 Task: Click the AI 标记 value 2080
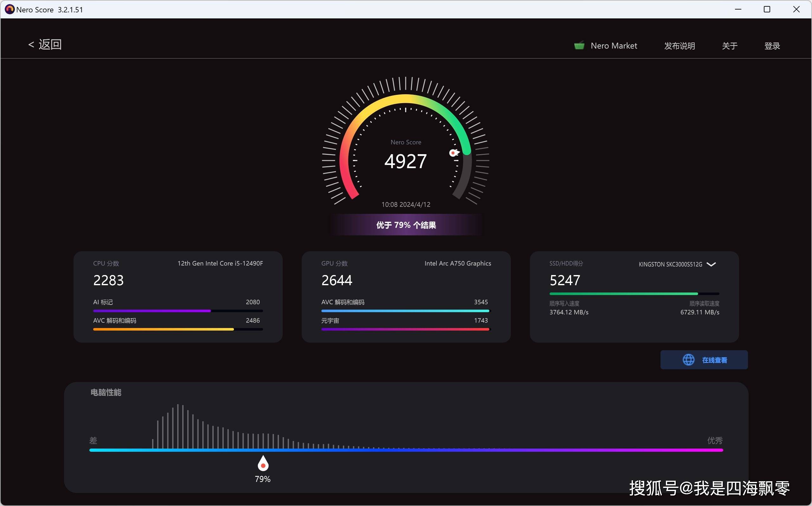253,302
